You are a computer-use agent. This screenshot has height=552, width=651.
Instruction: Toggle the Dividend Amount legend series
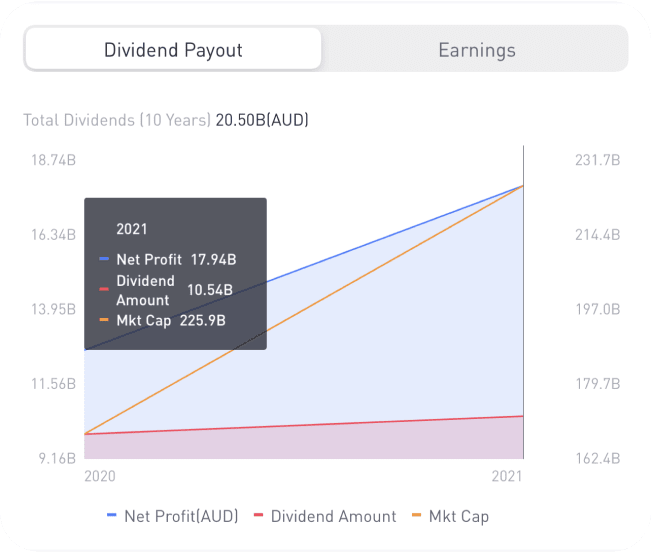click(333, 516)
